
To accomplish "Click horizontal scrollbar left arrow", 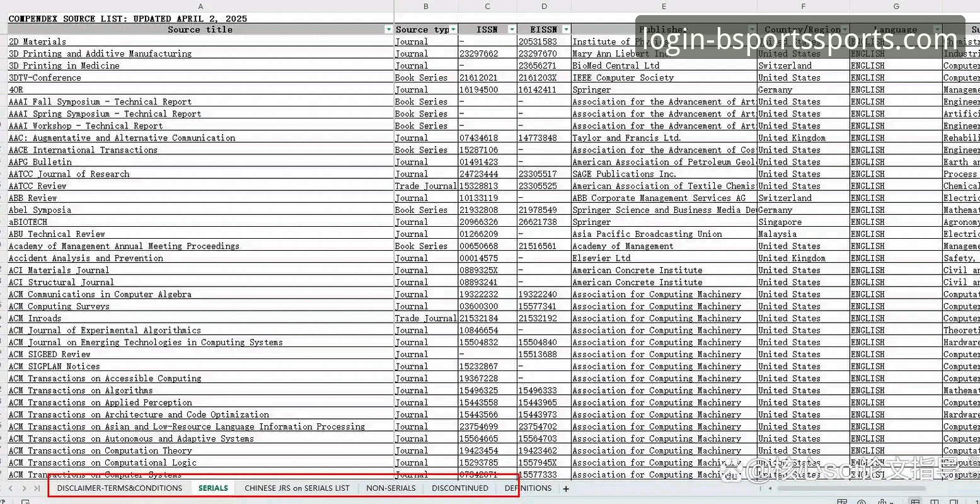I will click(x=770, y=488).
